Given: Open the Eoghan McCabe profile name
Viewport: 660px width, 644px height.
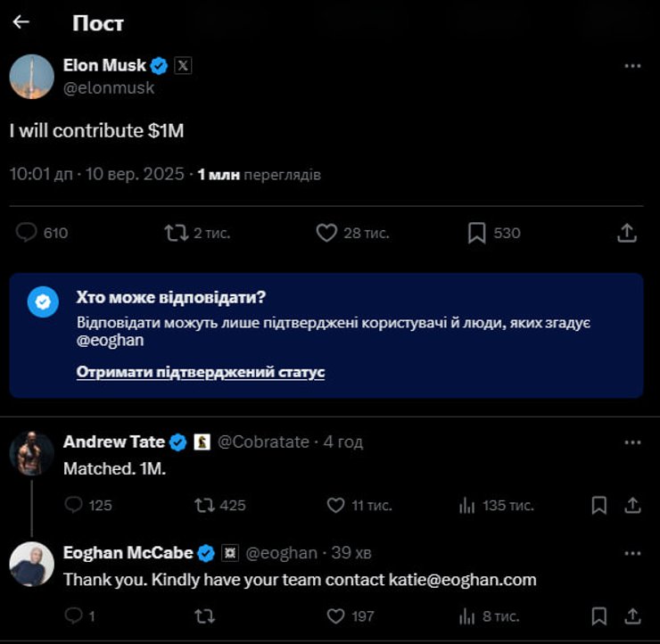Looking at the screenshot, I should coord(128,553).
